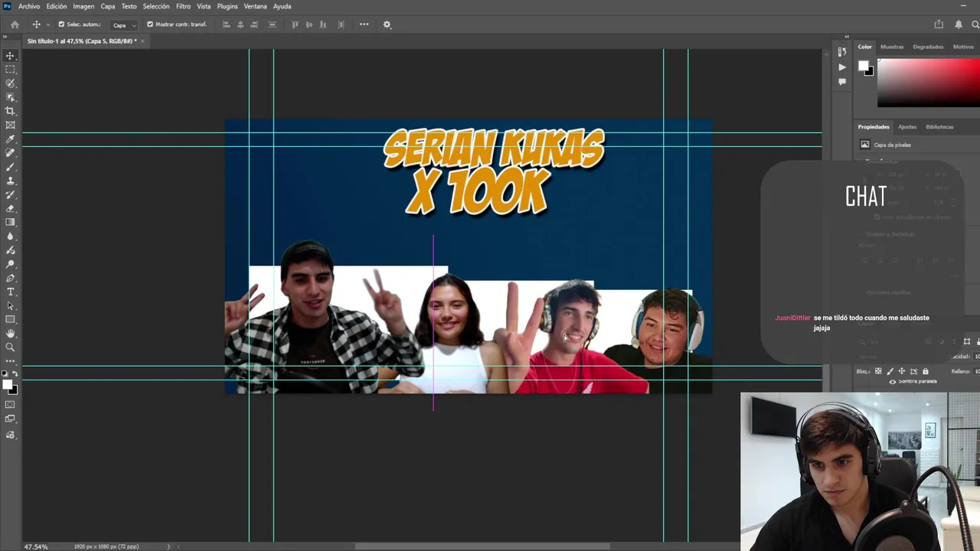Toggle lock image pixels brush icon
This screenshot has width=980, height=551.
point(890,371)
